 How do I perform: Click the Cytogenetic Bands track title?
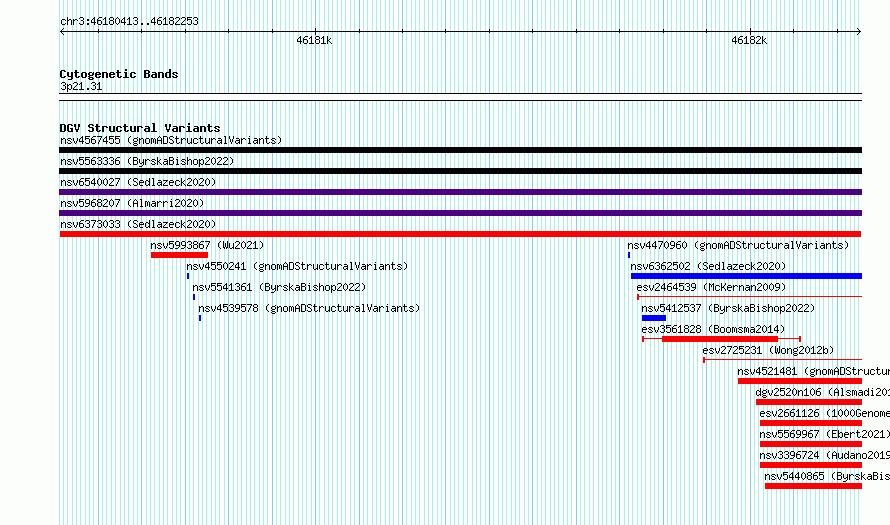point(119,74)
